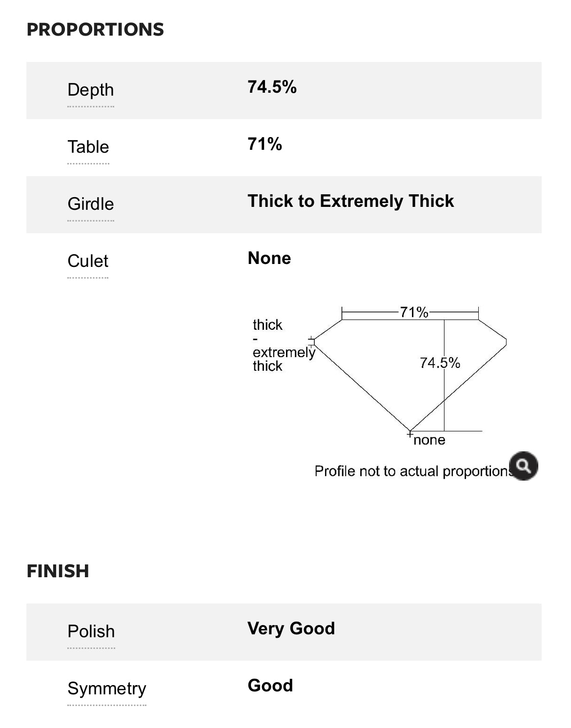Click the Good value beside Symmetry
This screenshot has height=728, width=571.
pos(270,686)
